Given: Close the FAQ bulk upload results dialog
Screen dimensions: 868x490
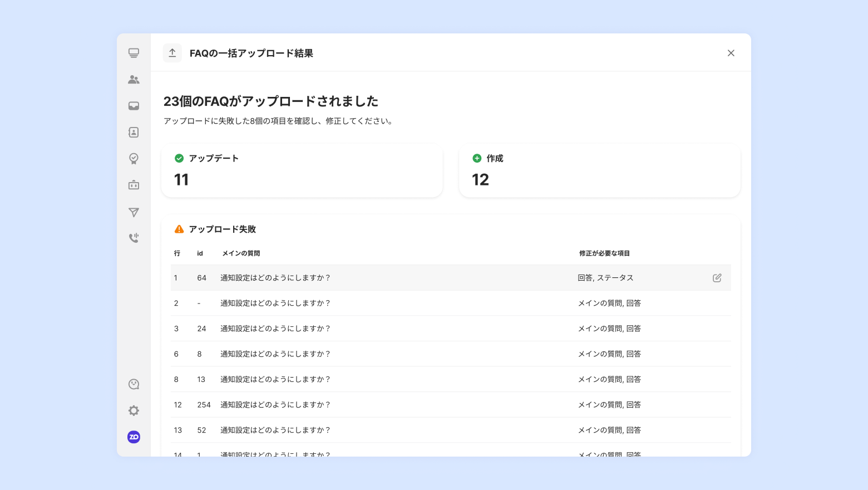Looking at the screenshot, I should [731, 53].
